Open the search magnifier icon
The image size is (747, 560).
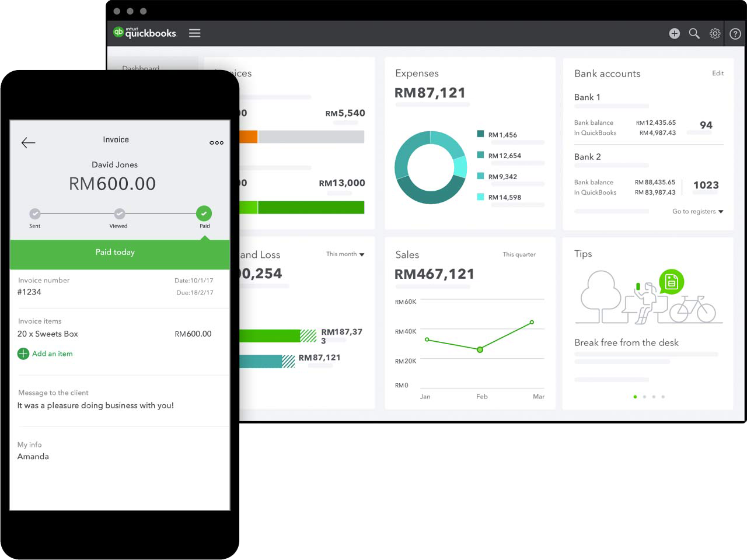tap(694, 33)
